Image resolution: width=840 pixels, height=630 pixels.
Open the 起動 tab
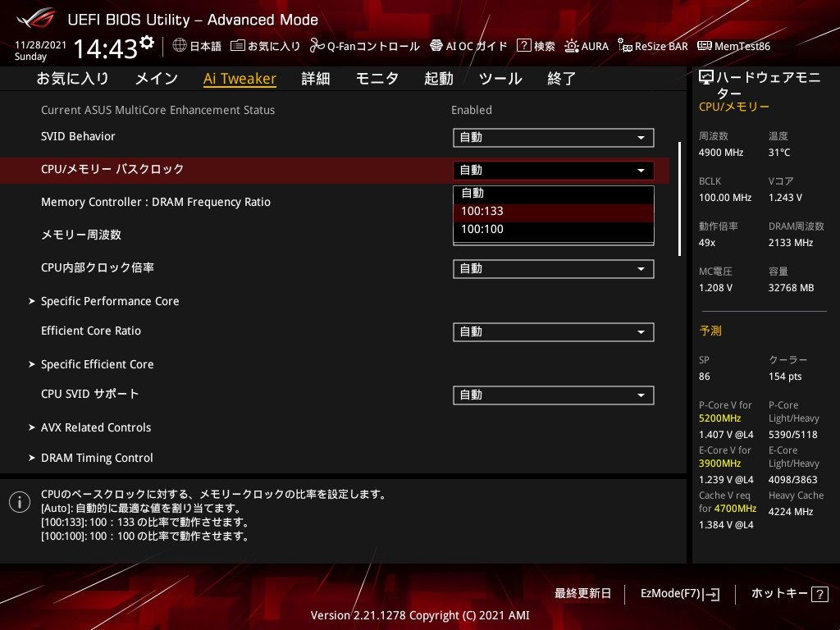point(439,79)
